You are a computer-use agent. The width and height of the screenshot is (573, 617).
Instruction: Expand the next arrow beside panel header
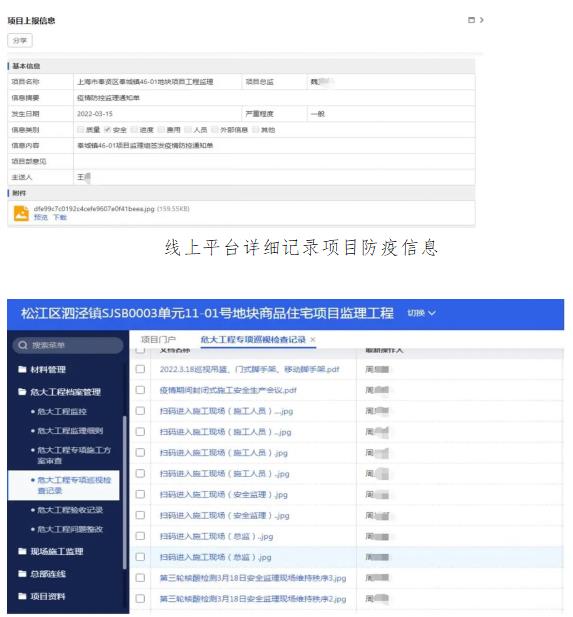click(481, 20)
